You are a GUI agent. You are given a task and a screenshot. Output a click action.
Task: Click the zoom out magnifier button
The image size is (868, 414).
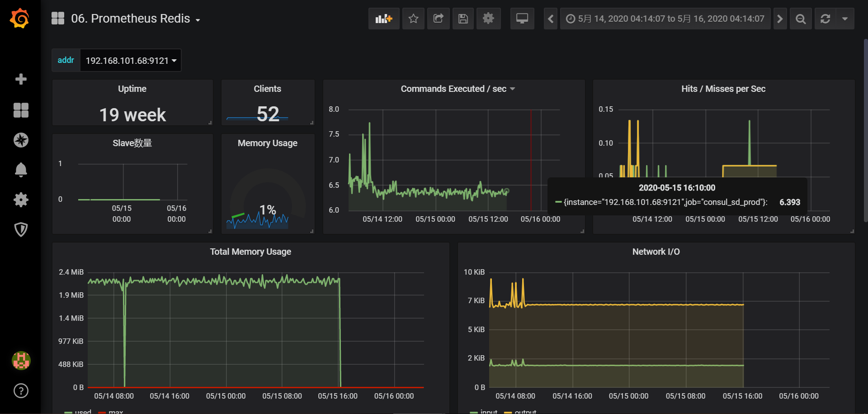800,19
